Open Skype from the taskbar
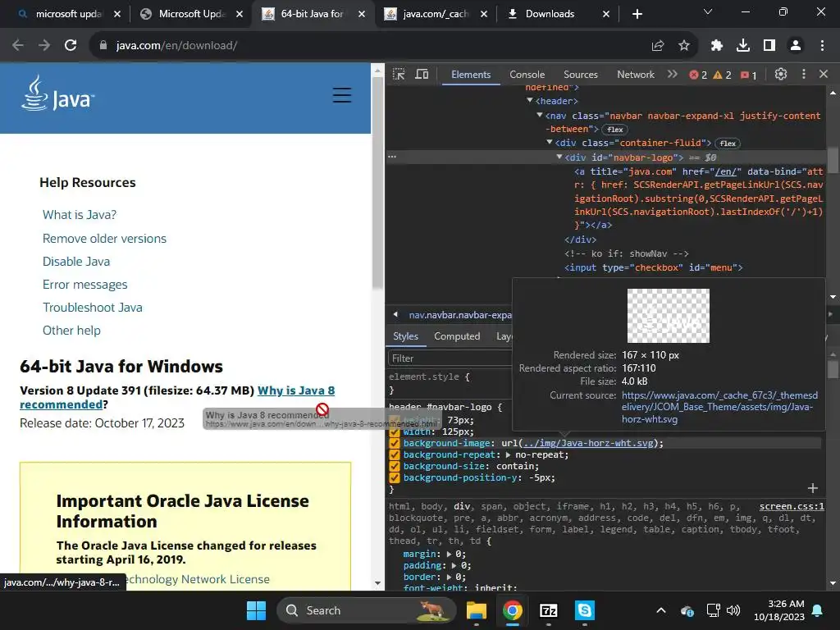840x630 pixels. [x=584, y=610]
